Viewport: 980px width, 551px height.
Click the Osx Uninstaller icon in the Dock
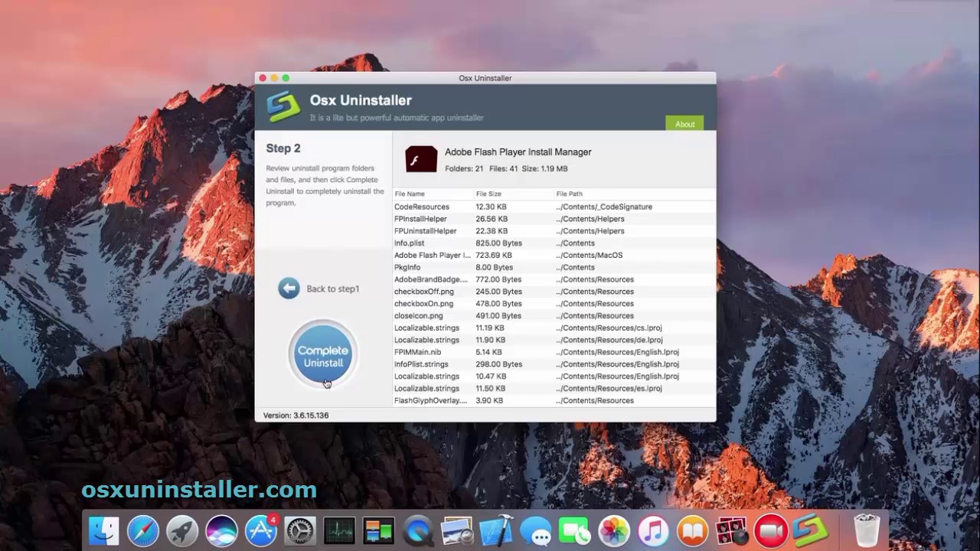[810, 531]
